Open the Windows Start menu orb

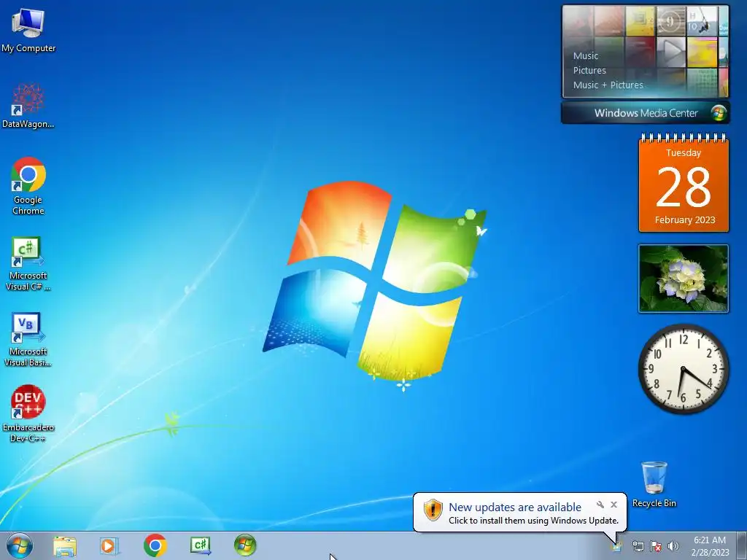20,545
